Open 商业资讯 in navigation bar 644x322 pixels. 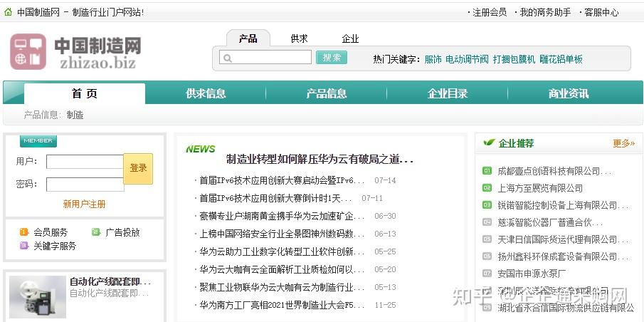point(569,93)
